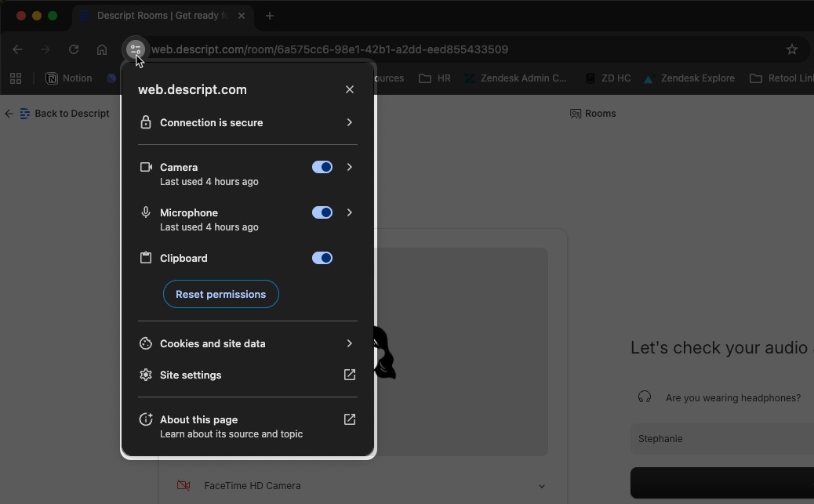Viewport: 814px width, 504px height.
Task: Click the Clipboard icon in the permissions list
Action: pos(146,258)
